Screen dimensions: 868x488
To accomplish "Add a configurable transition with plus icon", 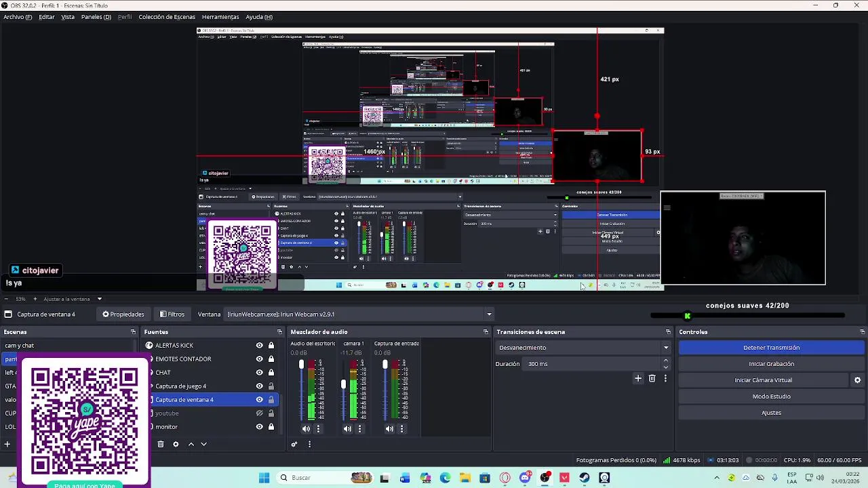I will [x=638, y=378].
